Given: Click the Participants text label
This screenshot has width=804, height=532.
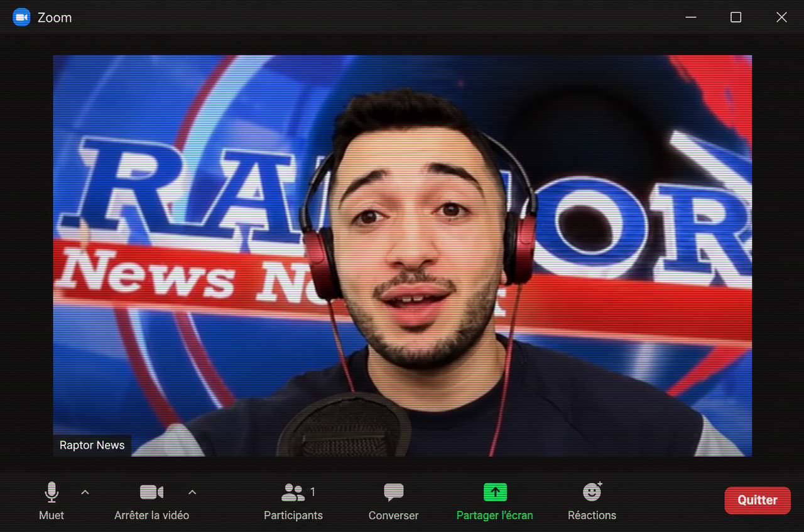Looking at the screenshot, I should (293, 515).
